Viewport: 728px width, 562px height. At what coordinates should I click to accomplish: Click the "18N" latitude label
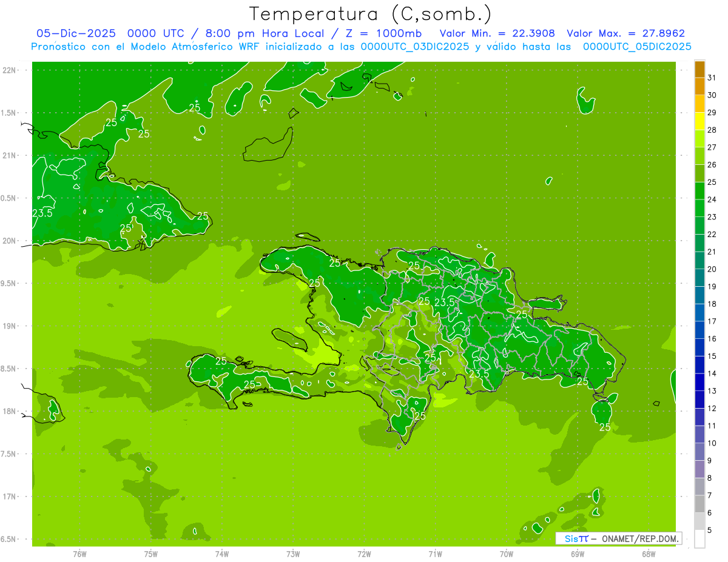[9, 411]
